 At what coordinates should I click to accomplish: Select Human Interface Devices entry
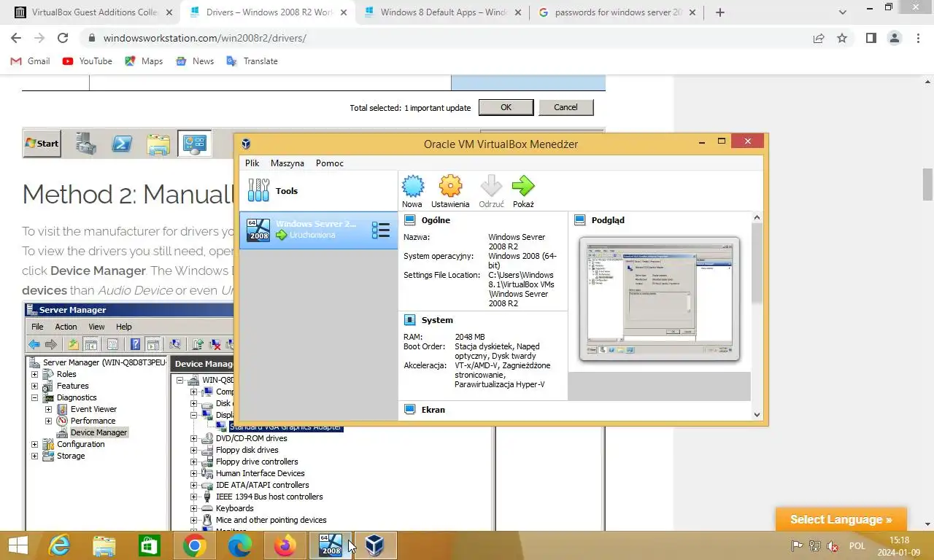[x=260, y=473]
